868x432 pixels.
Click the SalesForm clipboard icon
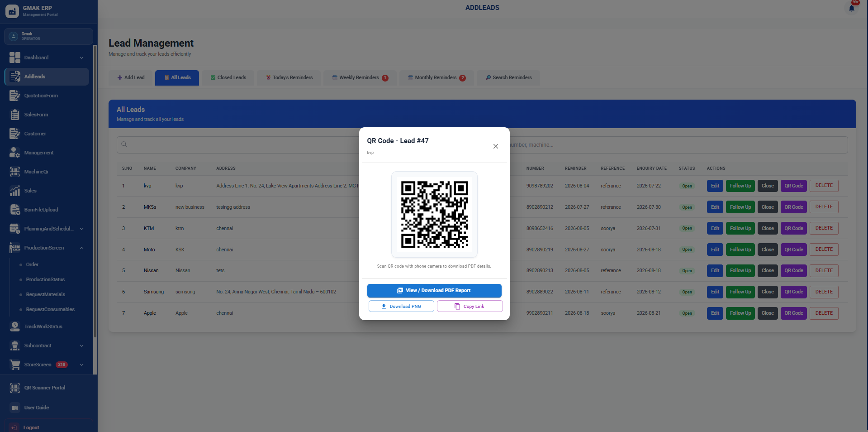pos(15,115)
